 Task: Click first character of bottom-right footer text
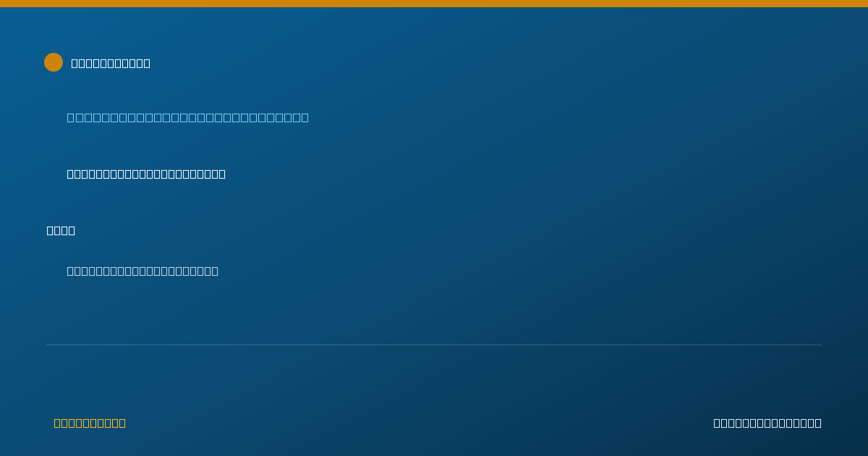pos(717,423)
